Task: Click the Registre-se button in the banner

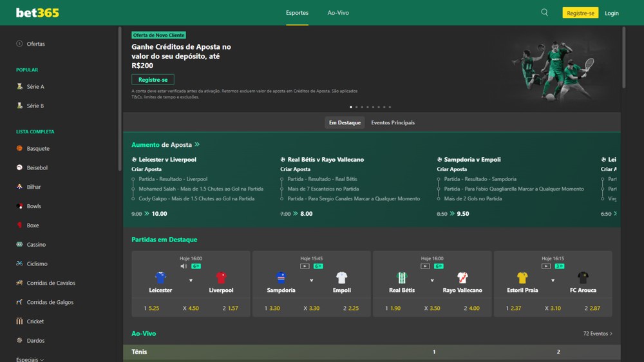Action: click(153, 79)
